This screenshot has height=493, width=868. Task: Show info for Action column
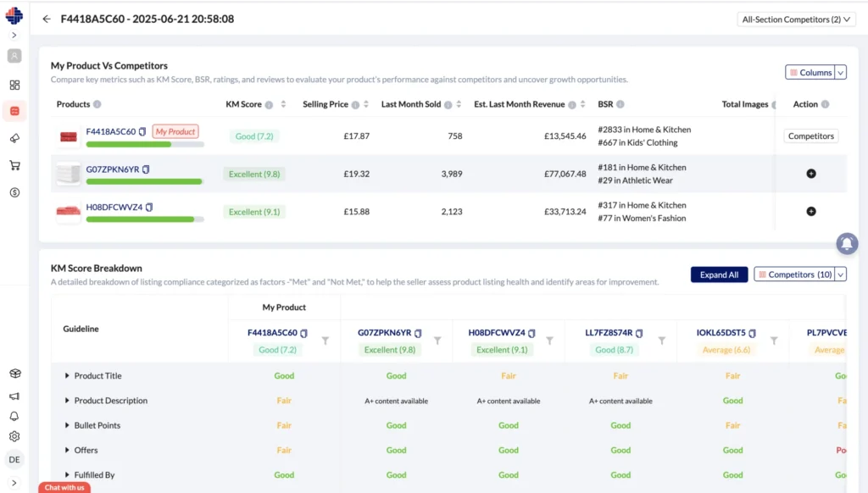click(x=826, y=104)
